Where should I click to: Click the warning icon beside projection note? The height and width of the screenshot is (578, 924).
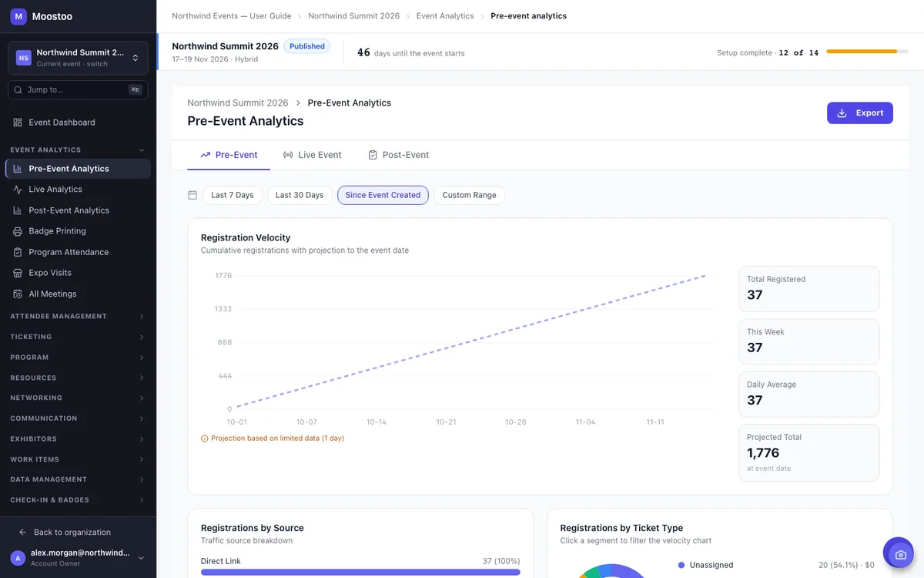[x=205, y=439]
